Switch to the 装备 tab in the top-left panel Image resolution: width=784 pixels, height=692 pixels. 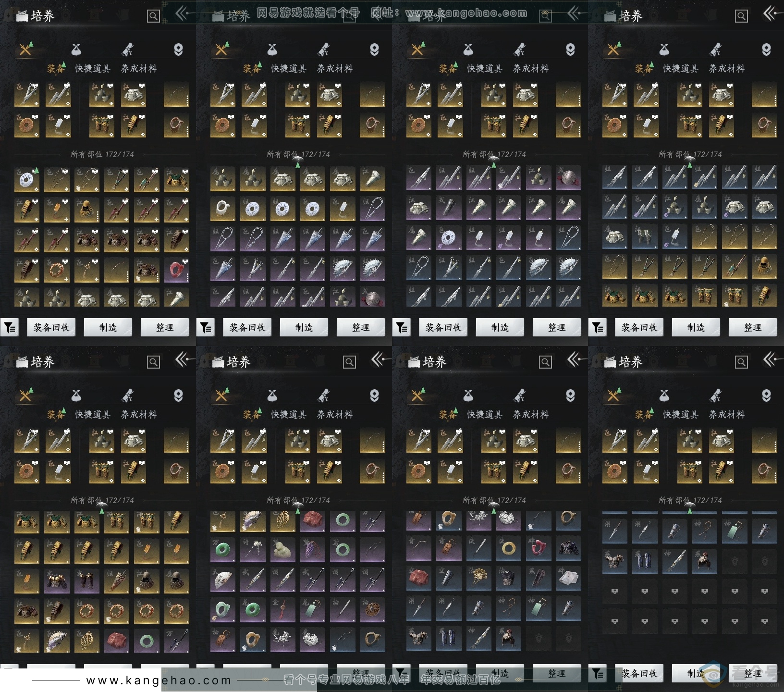pyautogui.click(x=56, y=69)
